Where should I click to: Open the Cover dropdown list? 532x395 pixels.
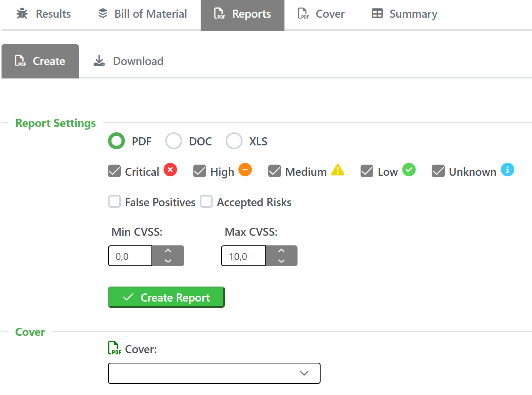(214, 373)
